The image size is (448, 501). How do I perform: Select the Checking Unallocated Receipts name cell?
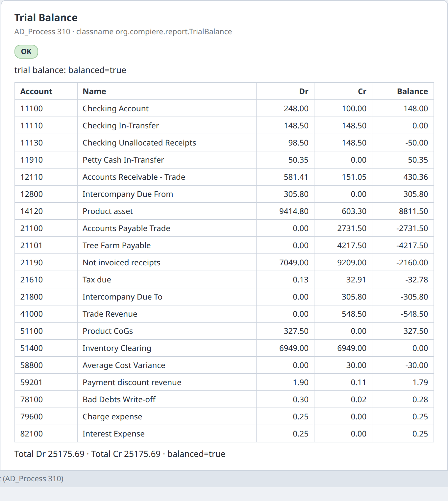[x=167, y=143]
